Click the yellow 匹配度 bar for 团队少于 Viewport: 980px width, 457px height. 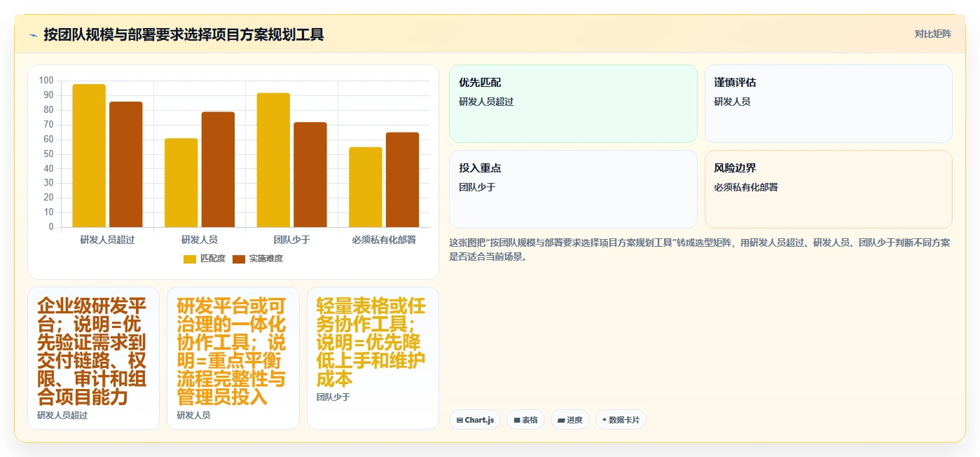[x=273, y=160]
